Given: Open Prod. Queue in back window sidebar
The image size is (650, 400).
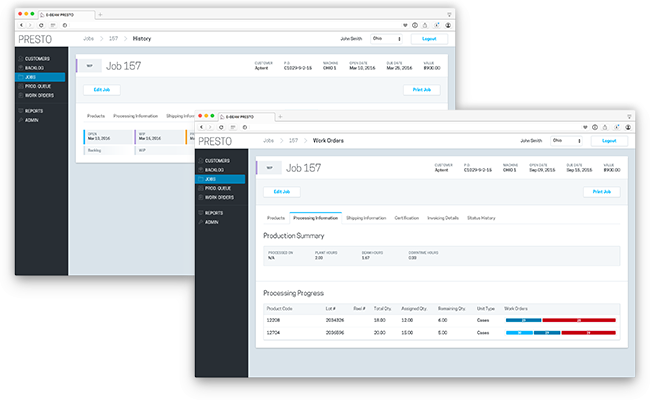Looking at the screenshot, I should pyautogui.click(x=38, y=86).
